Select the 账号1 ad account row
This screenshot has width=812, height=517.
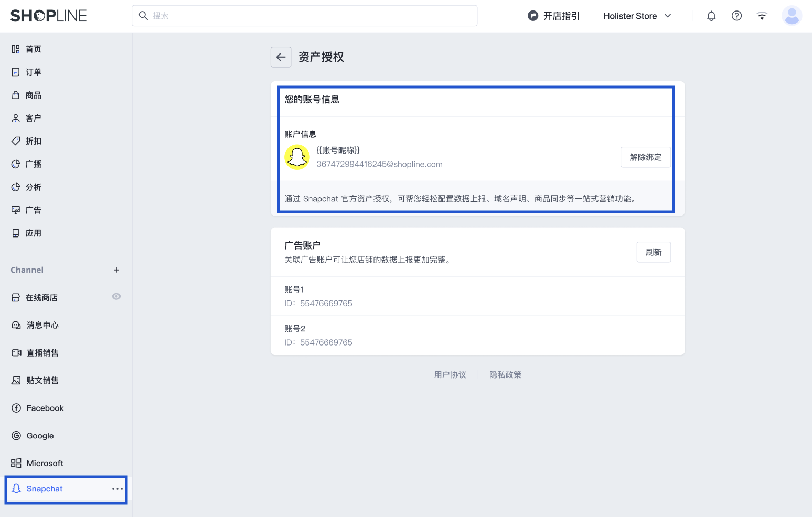coord(478,296)
